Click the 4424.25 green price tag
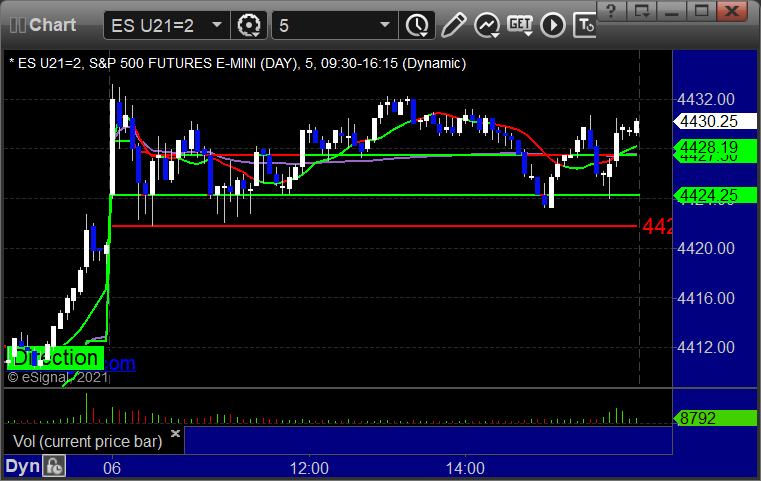Image resolution: width=761 pixels, height=481 pixels. [715, 195]
